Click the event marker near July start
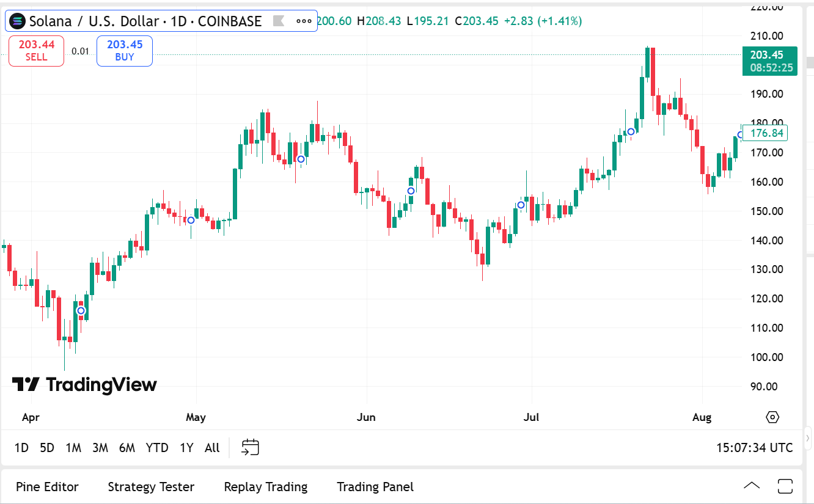814x504 pixels. coord(521,205)
